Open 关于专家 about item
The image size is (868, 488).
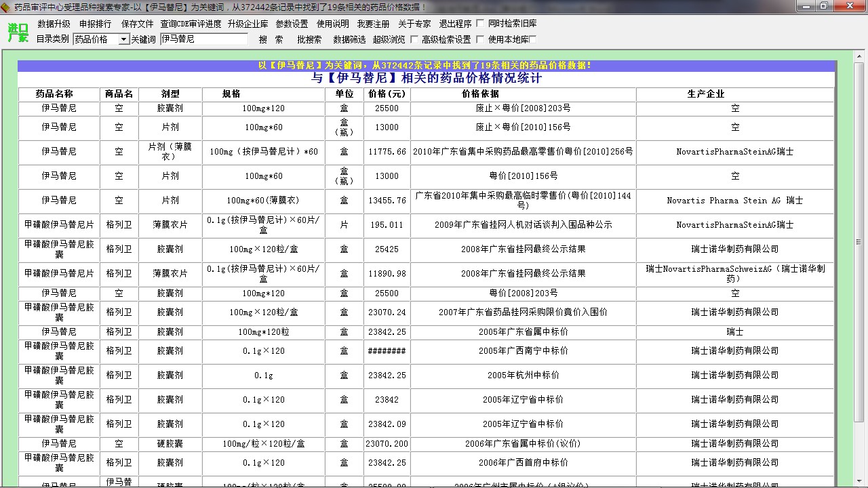414,24
